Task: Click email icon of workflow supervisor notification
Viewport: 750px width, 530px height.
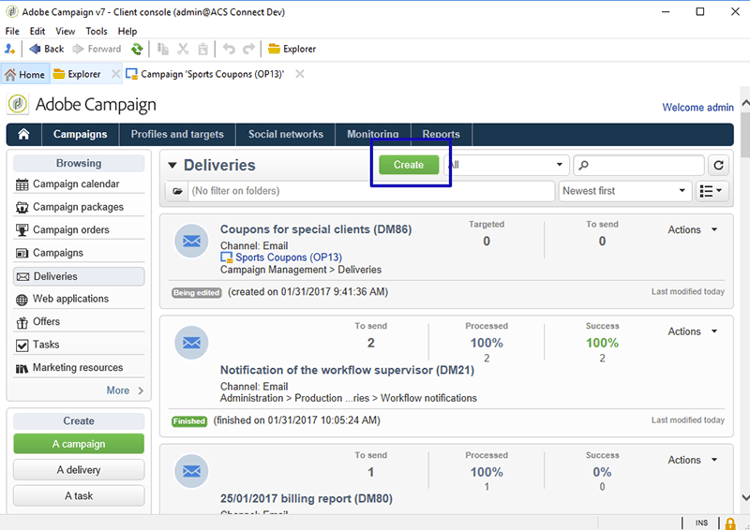Action: coord(191,342)
